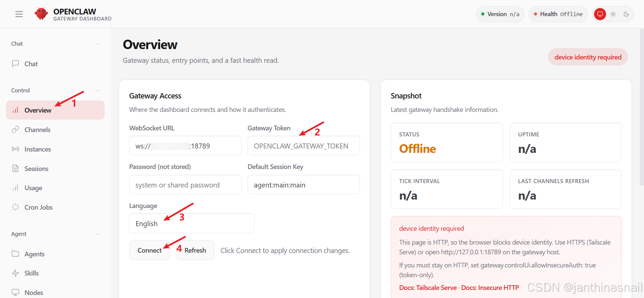Click the UPTIME card label
644x298 pixels.
529,134
